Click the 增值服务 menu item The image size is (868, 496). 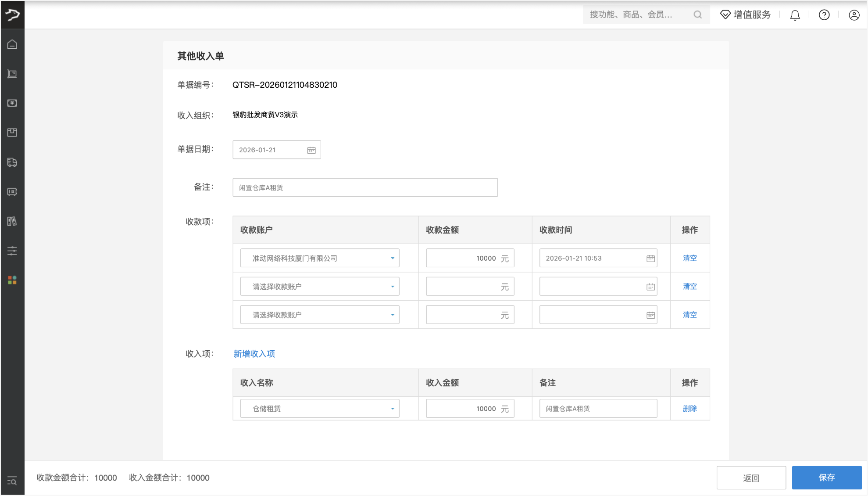(744, 14)
